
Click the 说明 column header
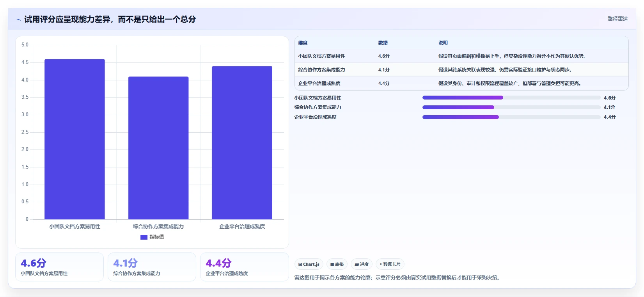click(443, 43)
